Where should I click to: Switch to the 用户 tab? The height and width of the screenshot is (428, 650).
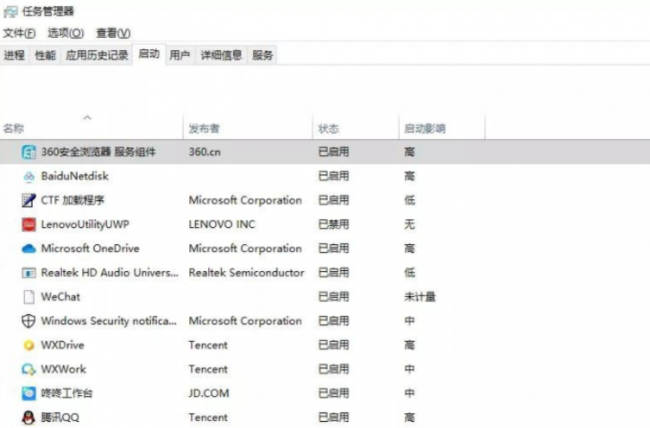point(180,55)
